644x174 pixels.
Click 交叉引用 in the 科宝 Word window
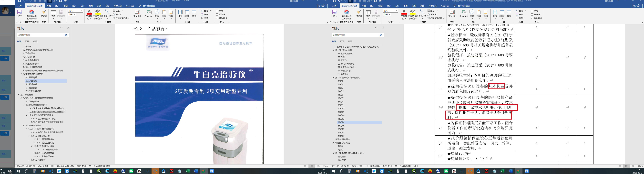pos(137,13)
